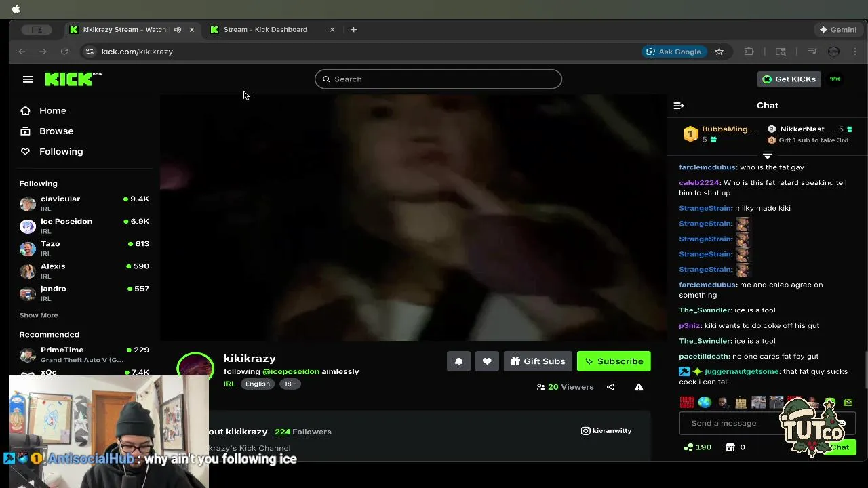Open the Kick user avatar menu
This screenshot has height=488, width=868.
click(x=835, y=79)
